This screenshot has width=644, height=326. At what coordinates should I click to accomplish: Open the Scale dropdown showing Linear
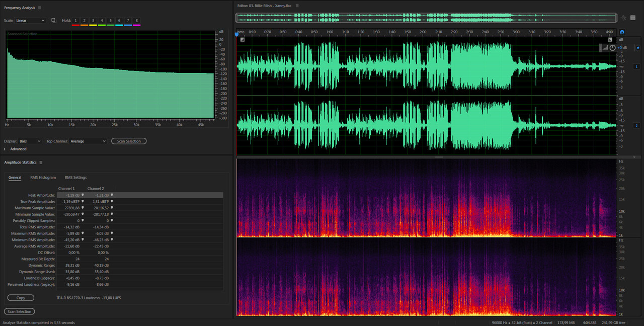pos(30,21)
